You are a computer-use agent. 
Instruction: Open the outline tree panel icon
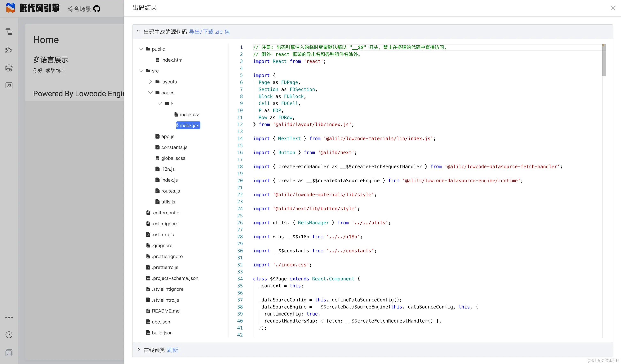9,32
